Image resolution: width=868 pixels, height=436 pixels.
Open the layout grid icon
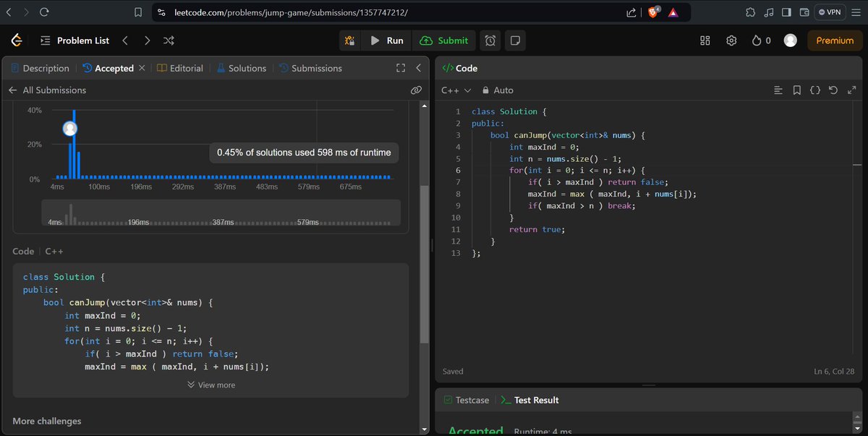[705, 40]
